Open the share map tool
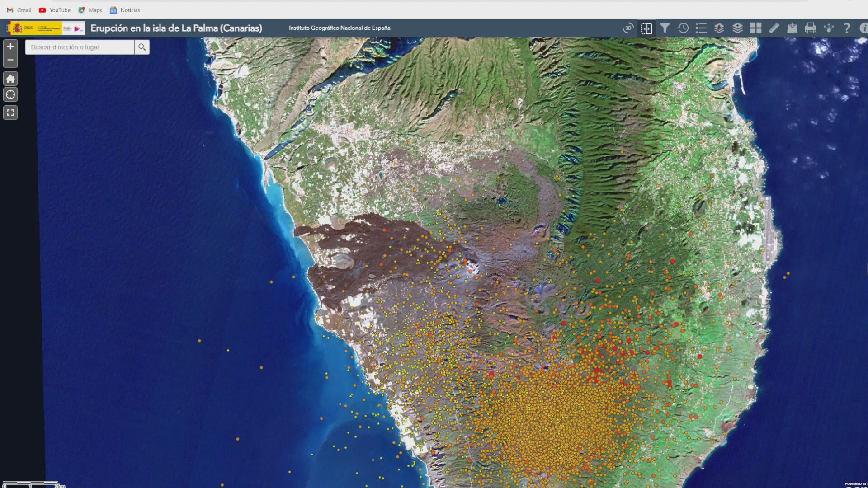This screenshot has height=488, width=868. [829, 28]
